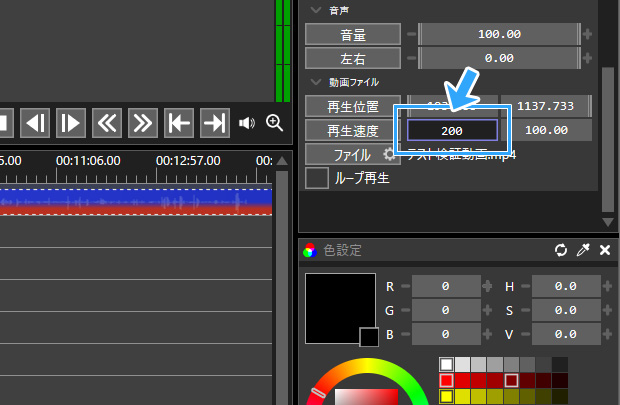Collapse the 動画ファイル section

(316, 82)
